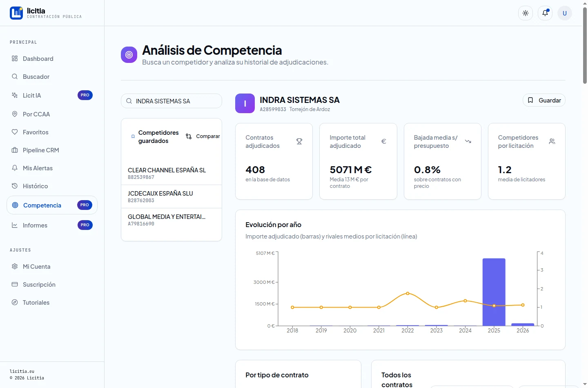588x388 pixels.
Task: Open Suscripción page
Action: 52,284
